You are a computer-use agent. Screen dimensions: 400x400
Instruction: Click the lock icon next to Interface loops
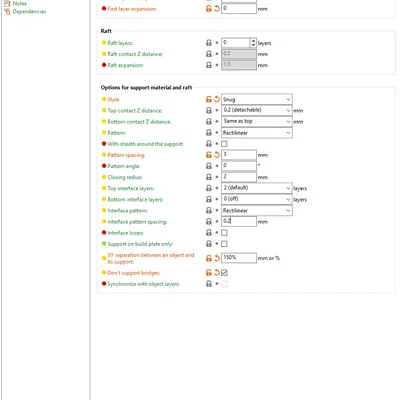tap(209, 233)
